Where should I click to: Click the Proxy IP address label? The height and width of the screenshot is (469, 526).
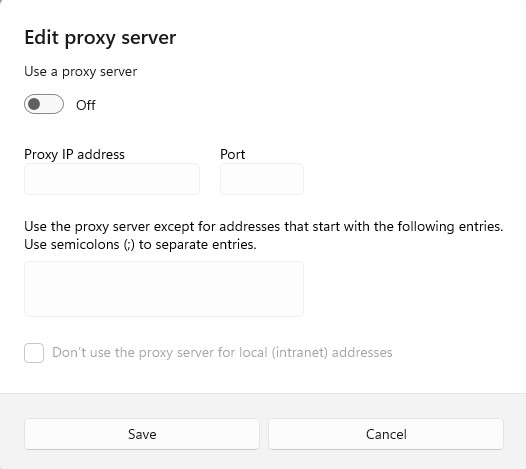pos(74,154)
